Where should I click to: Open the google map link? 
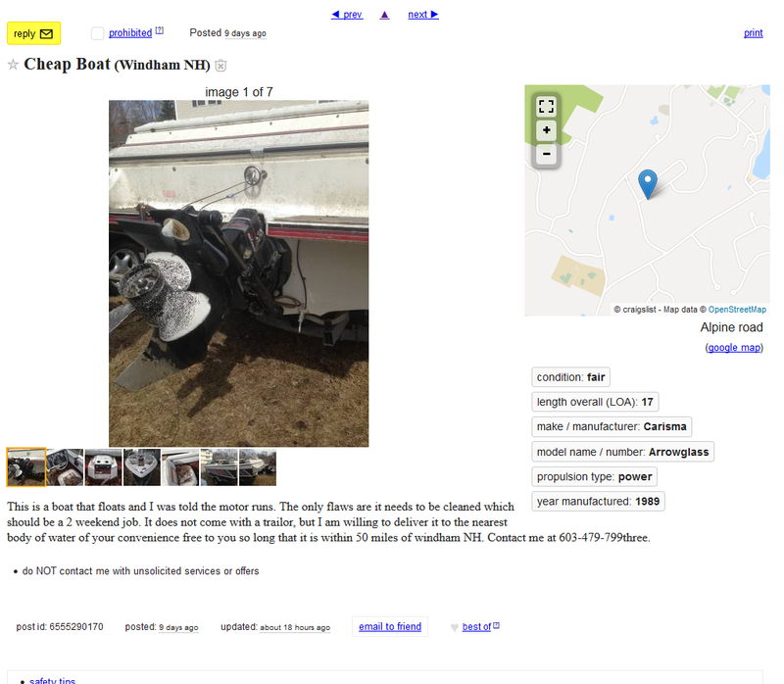(734, 348)
